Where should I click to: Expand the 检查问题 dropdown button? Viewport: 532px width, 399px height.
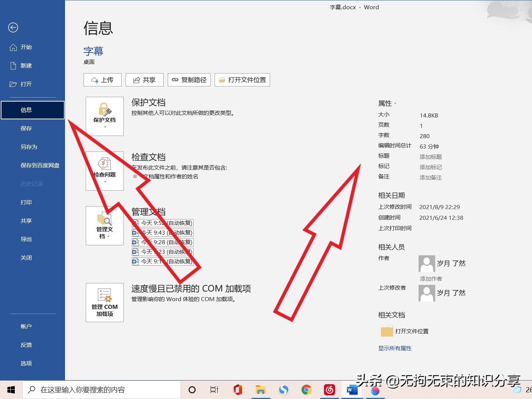coord(105,171)
